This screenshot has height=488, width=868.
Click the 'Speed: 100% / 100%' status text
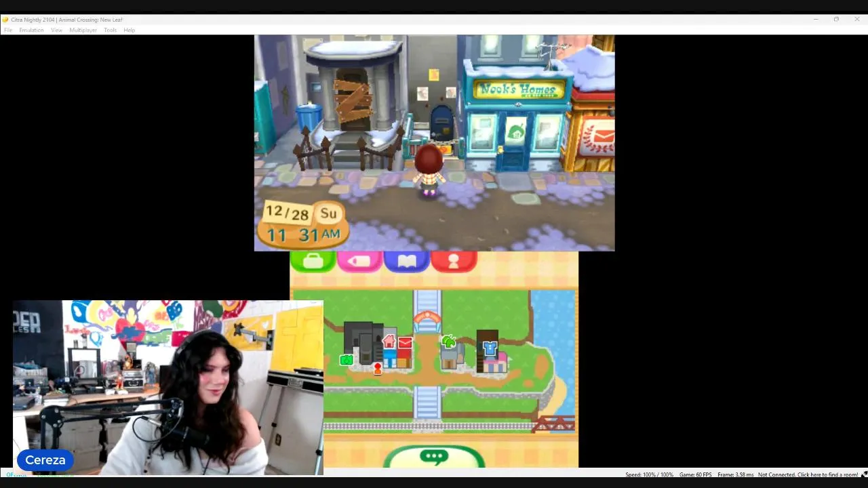(649, 474)
